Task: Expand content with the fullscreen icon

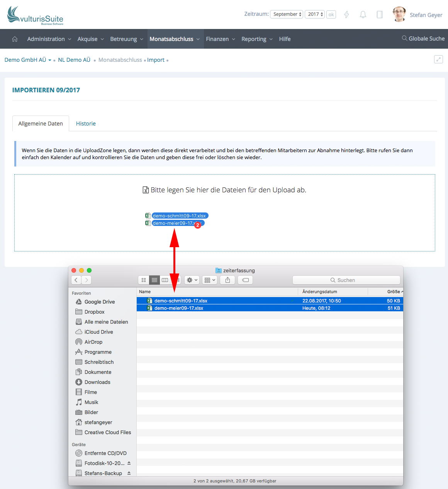Action: click(438, 59)
